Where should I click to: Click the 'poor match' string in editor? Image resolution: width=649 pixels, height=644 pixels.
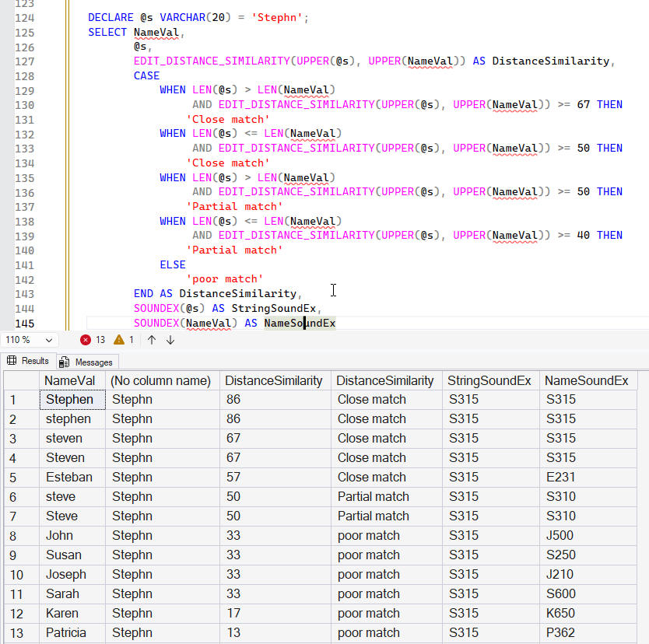(225, 278)
